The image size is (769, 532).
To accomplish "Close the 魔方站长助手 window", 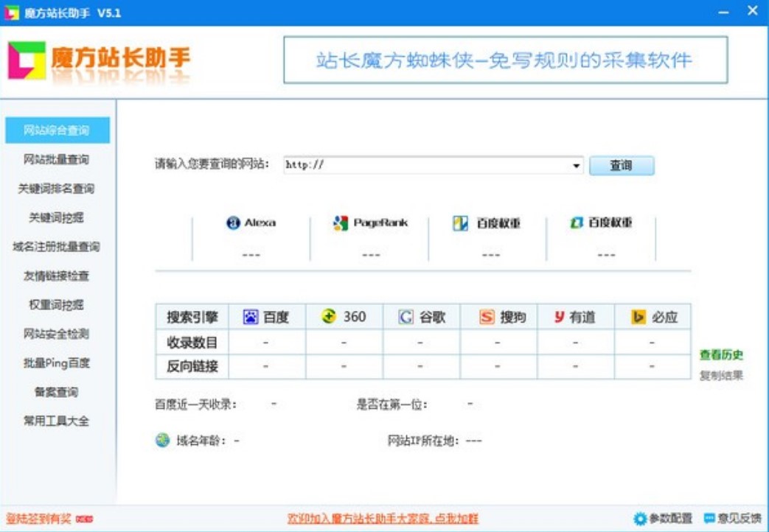I will [x=753, y=11].
